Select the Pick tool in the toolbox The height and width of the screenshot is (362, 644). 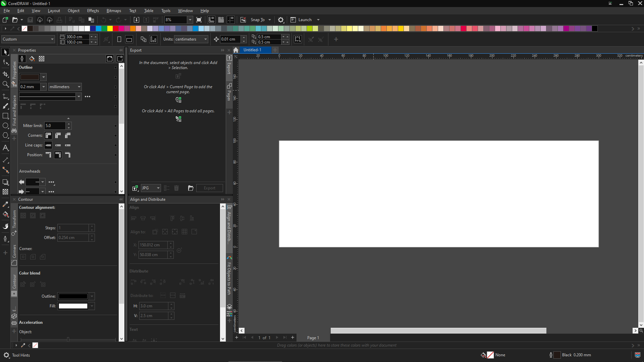[5, 52]
